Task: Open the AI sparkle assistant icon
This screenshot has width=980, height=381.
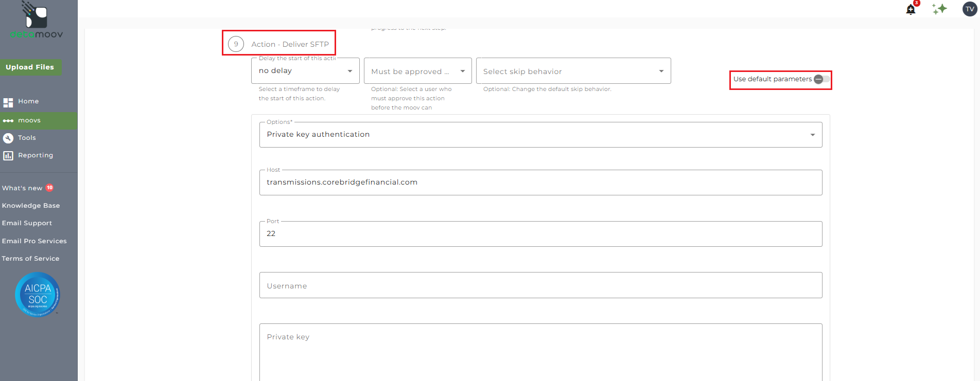Action: point(939,9)
